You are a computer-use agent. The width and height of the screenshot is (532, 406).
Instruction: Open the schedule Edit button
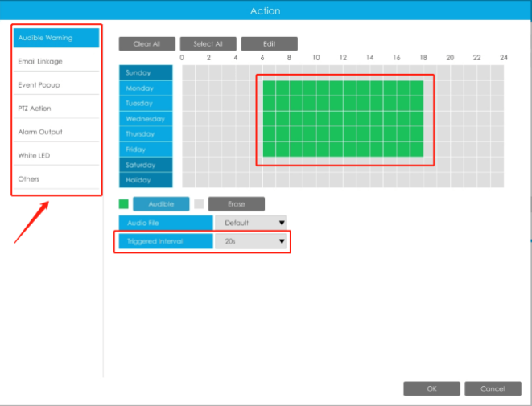pyautogui.click(x=270, y=44)
